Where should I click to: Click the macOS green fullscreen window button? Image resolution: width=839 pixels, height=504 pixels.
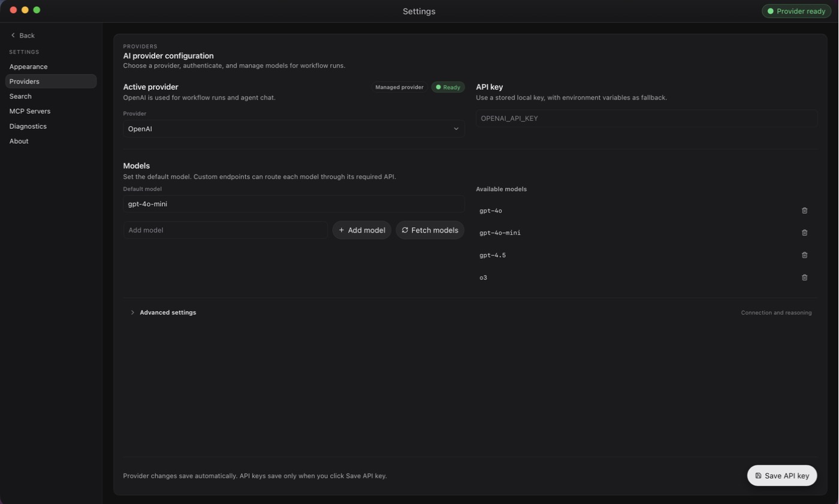pos(37,10)
